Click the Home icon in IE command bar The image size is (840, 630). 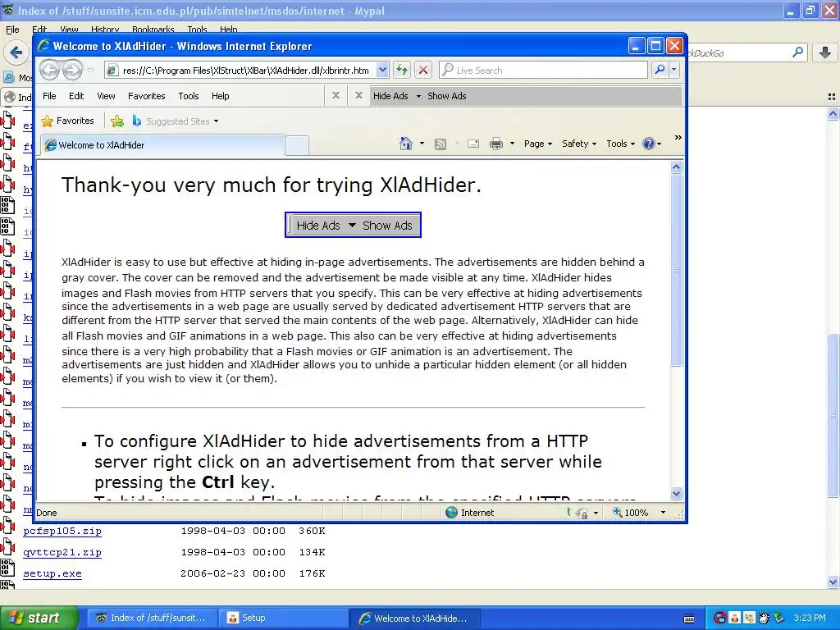click(406, 144)
